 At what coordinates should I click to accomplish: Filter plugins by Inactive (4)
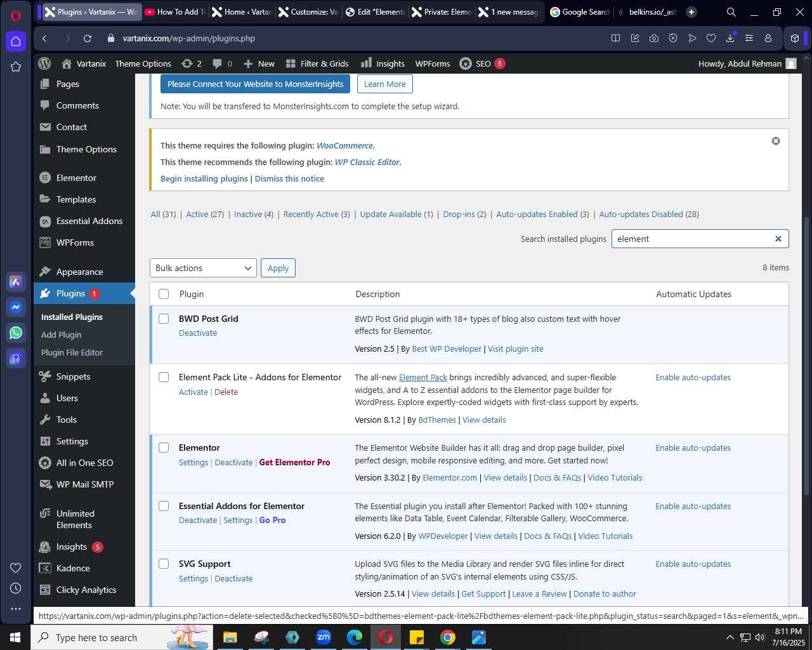pyautogui.click(x=254, y=214)
